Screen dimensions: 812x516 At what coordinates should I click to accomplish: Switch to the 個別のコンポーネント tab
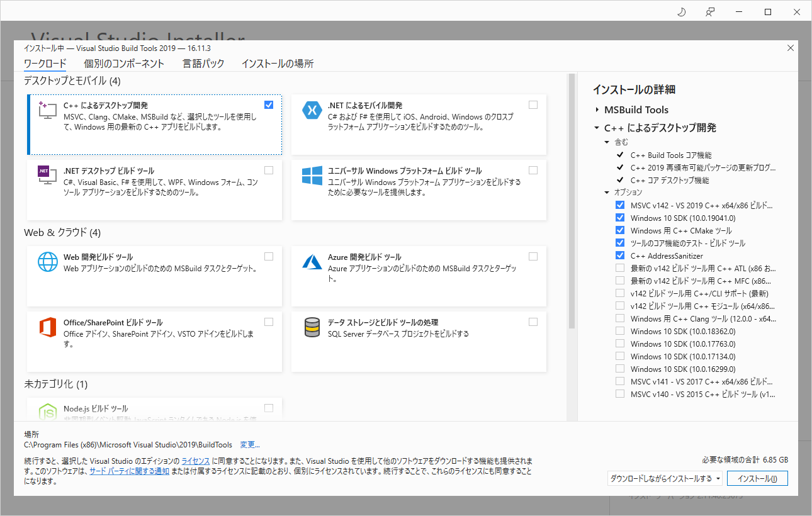pyautogui.click(x=124, y=64)
